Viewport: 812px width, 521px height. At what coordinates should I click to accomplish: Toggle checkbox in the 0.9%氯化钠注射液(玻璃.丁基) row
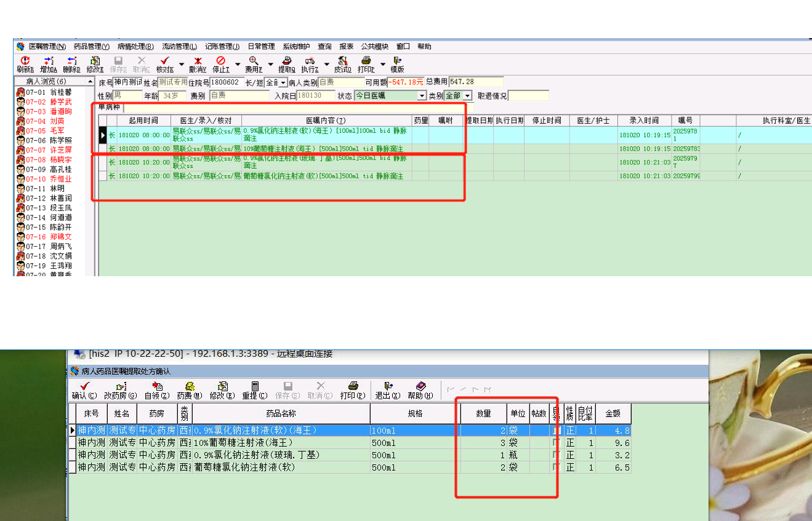(x=557, y=455)
